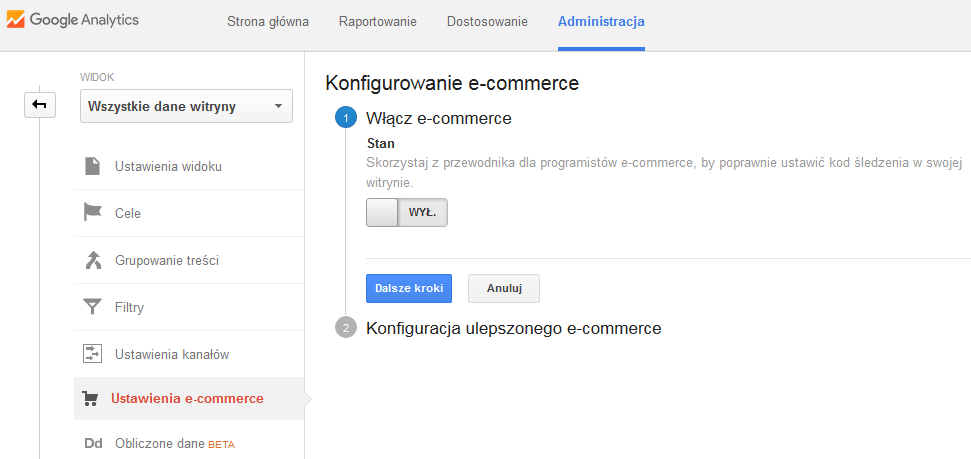Go to the Strona główna tab
This screenshot has width=971, height=459.
click(268, 22)
